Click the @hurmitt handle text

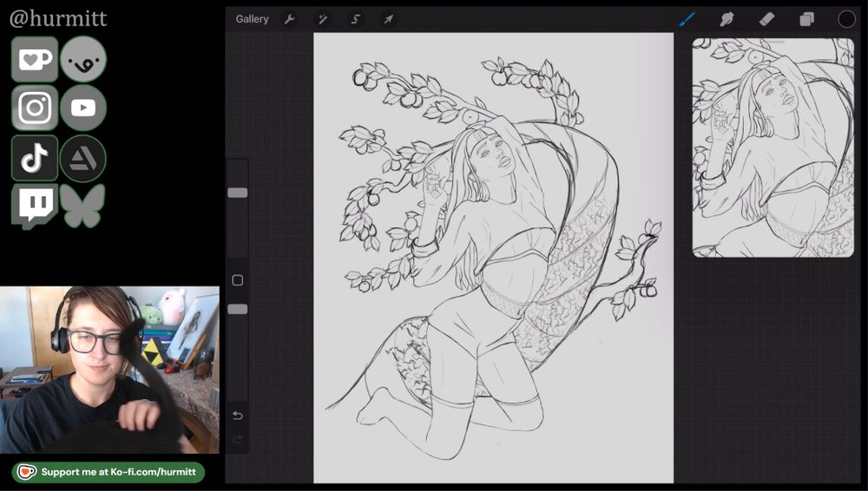click(58, 18)
